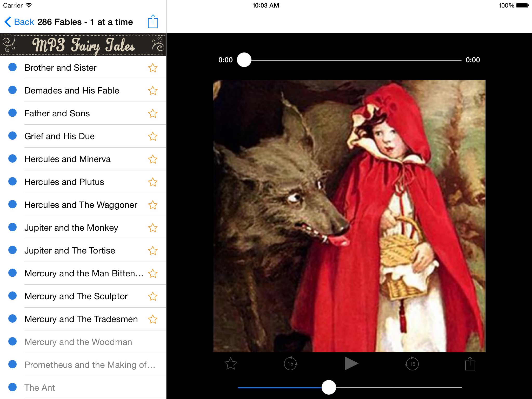Tap the share icon in the navigation bar
This screenshot has width=532, height=399.
(153, 22)
